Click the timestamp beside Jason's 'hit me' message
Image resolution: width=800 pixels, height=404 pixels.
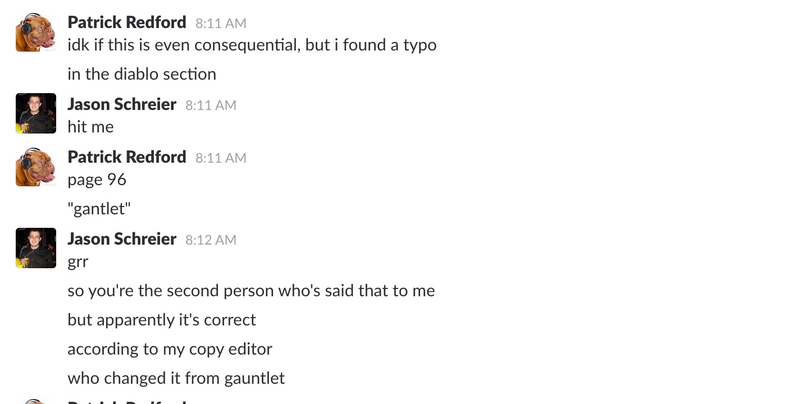tap(211, 105)
